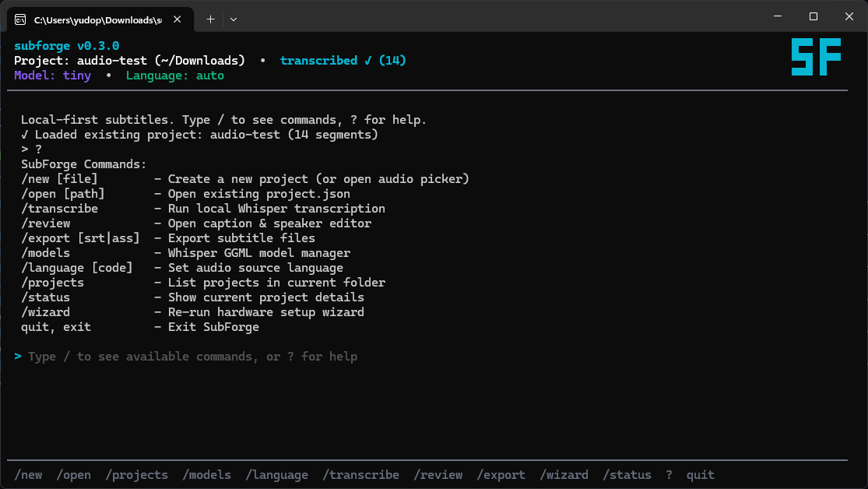Click the ? help shortcut in bottom bar

click(669, 475)
